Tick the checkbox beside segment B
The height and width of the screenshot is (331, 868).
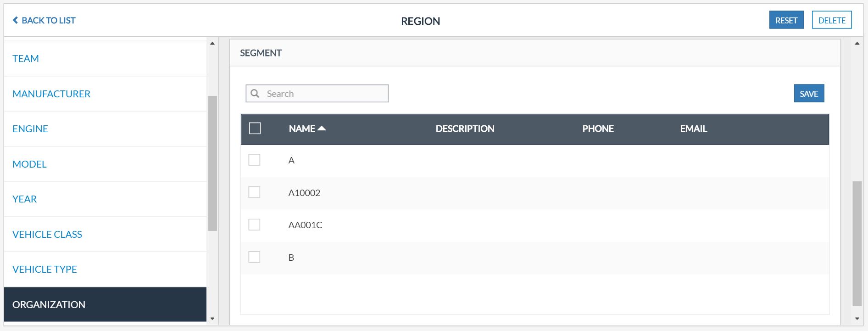254,257
